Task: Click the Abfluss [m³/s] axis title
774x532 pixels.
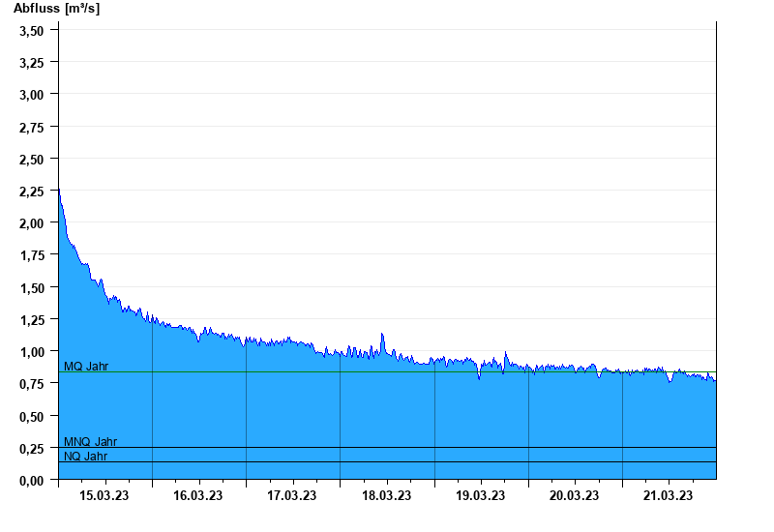Action: (56, 9)
